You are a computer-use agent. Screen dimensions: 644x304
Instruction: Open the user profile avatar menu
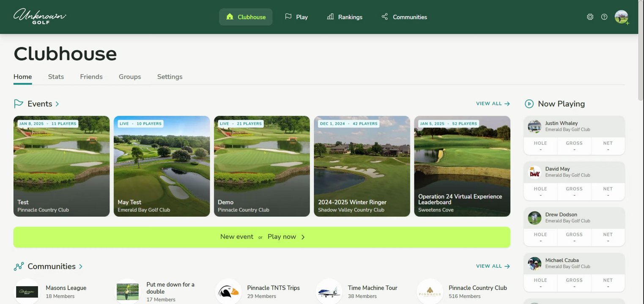point(621,17)
